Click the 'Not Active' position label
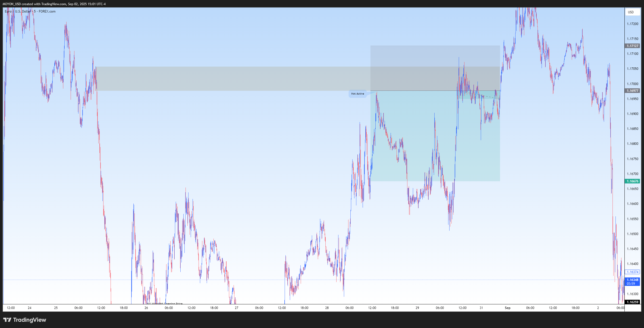Image resolution: width=644 pixels, height=328 pixels. [357, 94]
